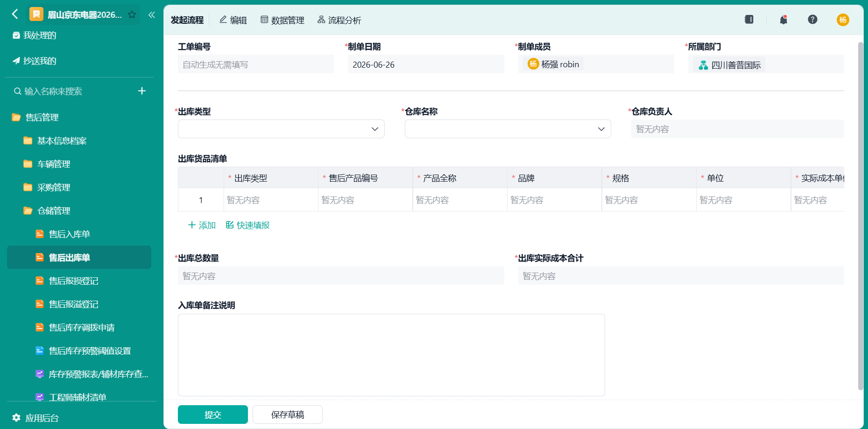868x429 pixels.
Task: Open the help question mark icon
Action: pos(812,20)
